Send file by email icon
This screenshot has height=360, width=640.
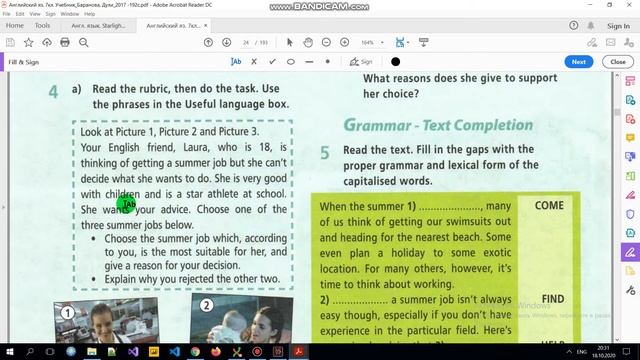coord(611,42)
